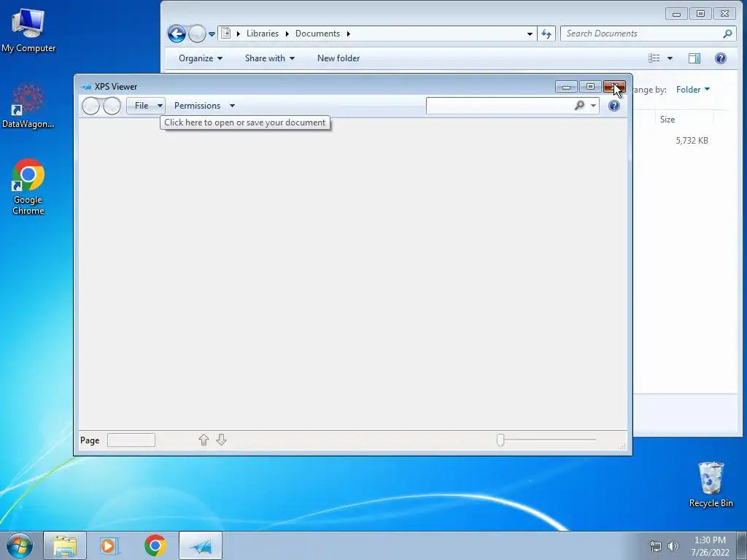Minimize the XPS Viewer window
The height and width of the screenshot is (560, 747).
click(566, 87)
